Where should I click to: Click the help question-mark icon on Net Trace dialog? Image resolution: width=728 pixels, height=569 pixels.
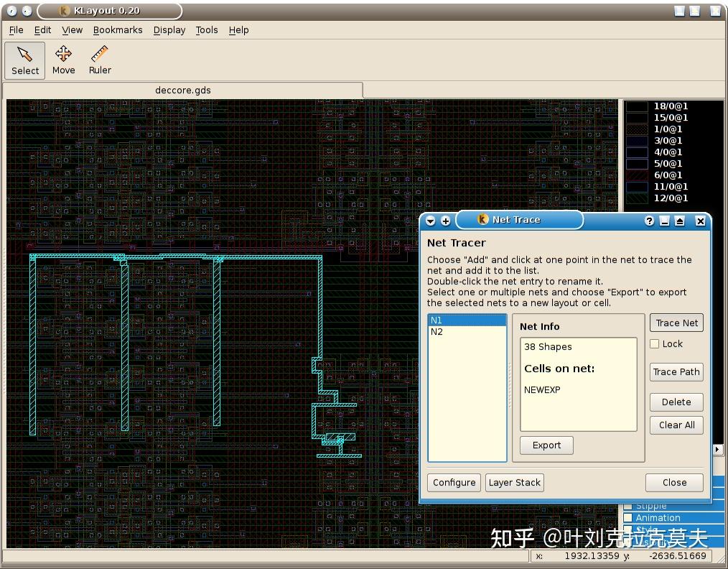click(x=648, y=221)
